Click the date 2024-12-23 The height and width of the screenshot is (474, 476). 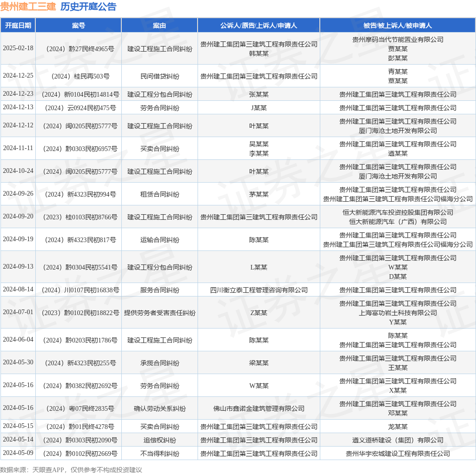(18, 94)
